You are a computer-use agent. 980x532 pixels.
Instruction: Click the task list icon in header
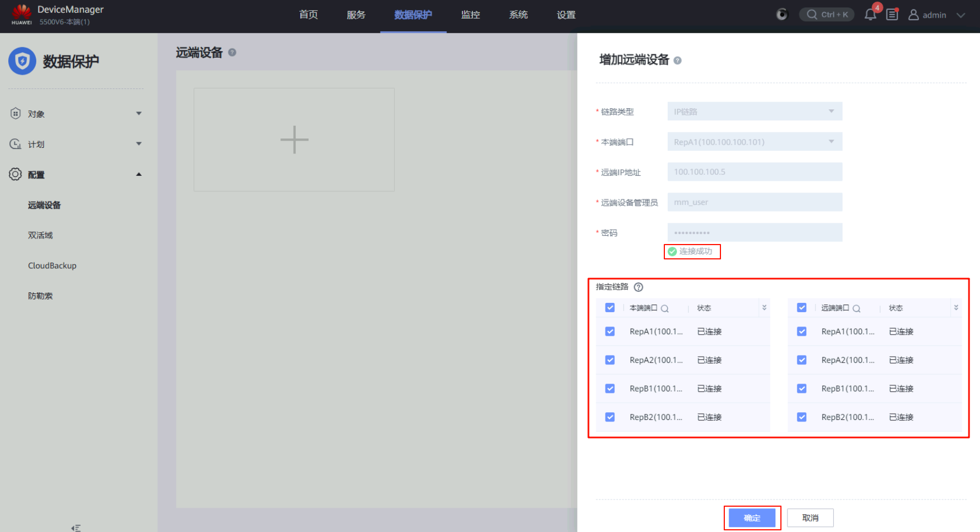[x=892, y=15]
